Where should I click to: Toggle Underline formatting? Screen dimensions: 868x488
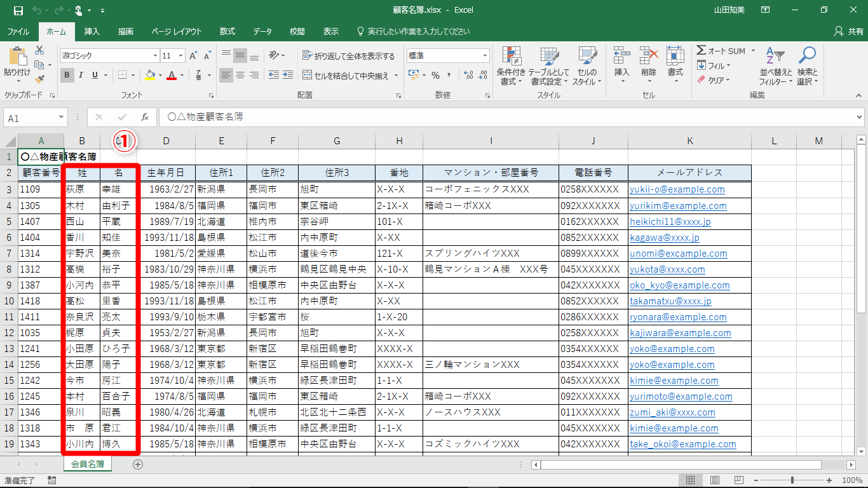tap(95, 75)
